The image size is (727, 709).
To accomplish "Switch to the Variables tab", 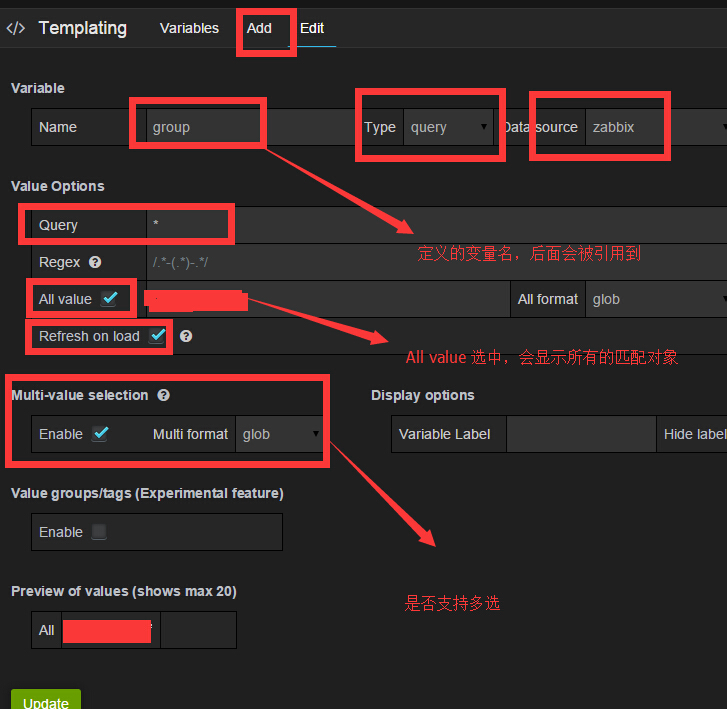I will (189, 28).
